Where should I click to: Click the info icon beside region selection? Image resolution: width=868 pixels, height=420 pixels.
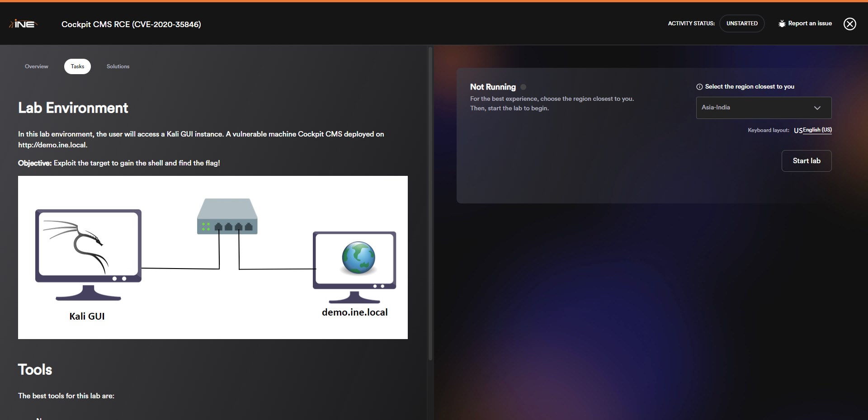[699, 87]
